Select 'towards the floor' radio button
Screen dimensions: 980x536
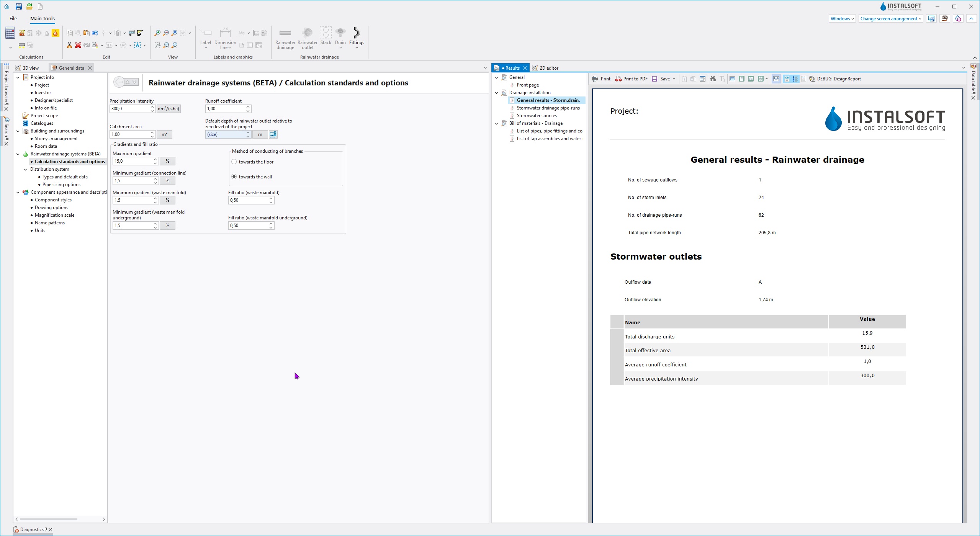coord(234,162)
